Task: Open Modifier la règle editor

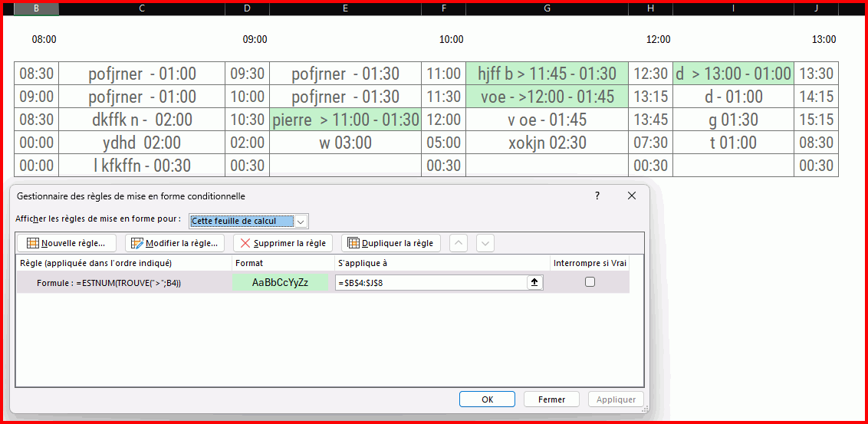Action: coord(175,243)
